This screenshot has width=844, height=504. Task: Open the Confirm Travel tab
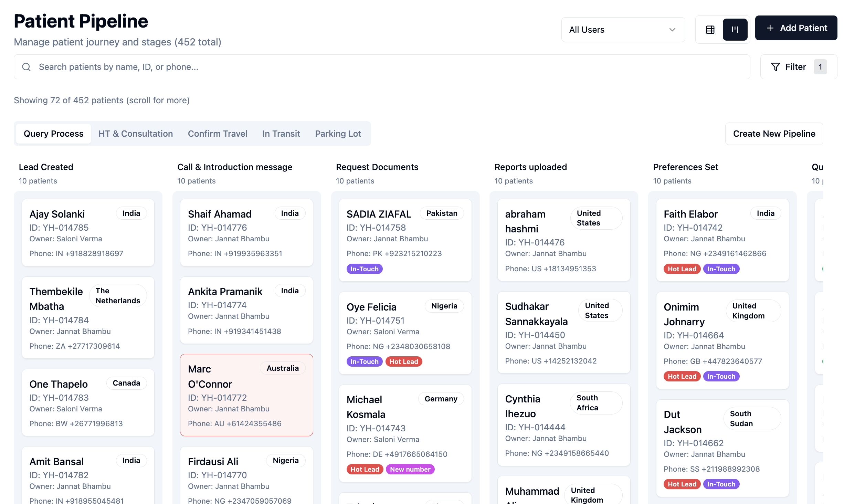(218, 134)
